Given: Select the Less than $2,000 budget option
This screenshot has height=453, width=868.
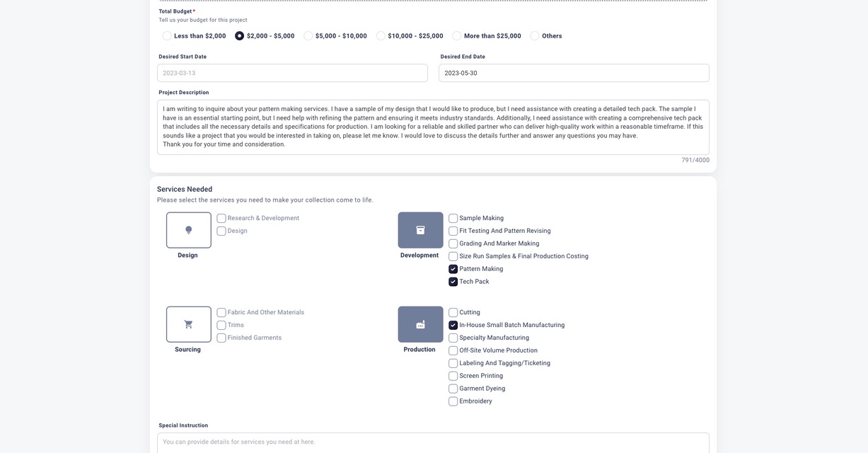Looking at the screenshot, I should [167, 36].
